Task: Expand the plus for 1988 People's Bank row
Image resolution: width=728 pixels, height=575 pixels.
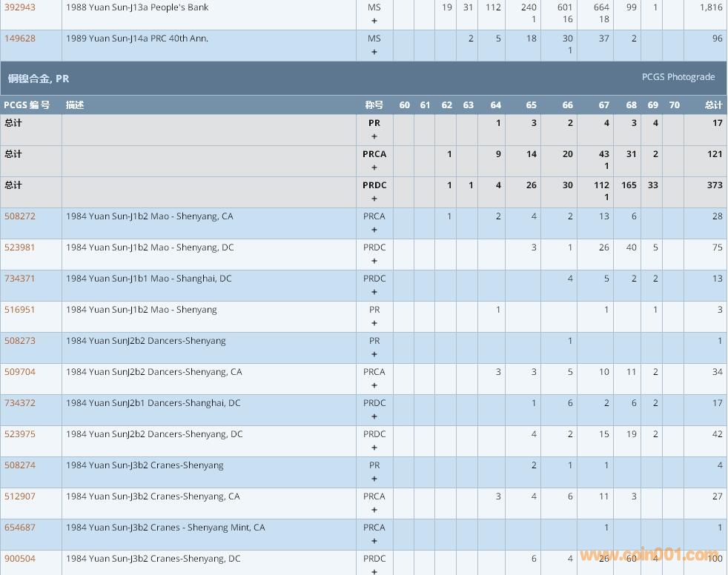Action: click(374, 21)
